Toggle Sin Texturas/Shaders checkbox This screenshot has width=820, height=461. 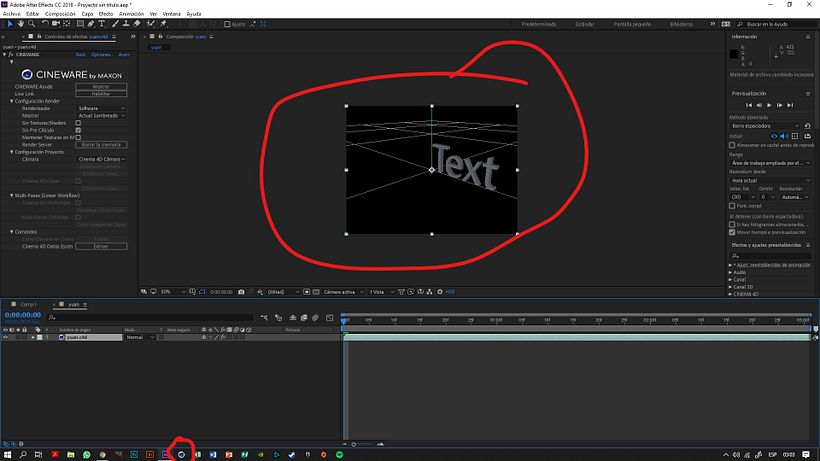pos(78,123)
